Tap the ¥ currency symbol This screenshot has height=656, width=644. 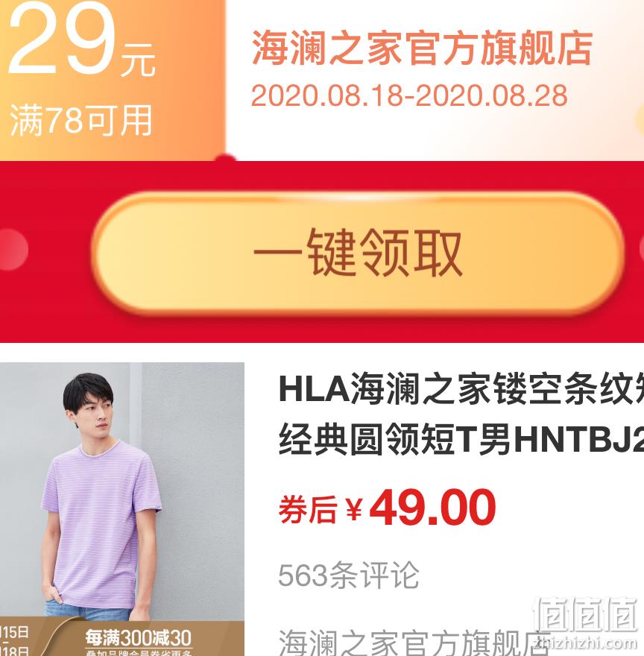click(x=353, y=508)
